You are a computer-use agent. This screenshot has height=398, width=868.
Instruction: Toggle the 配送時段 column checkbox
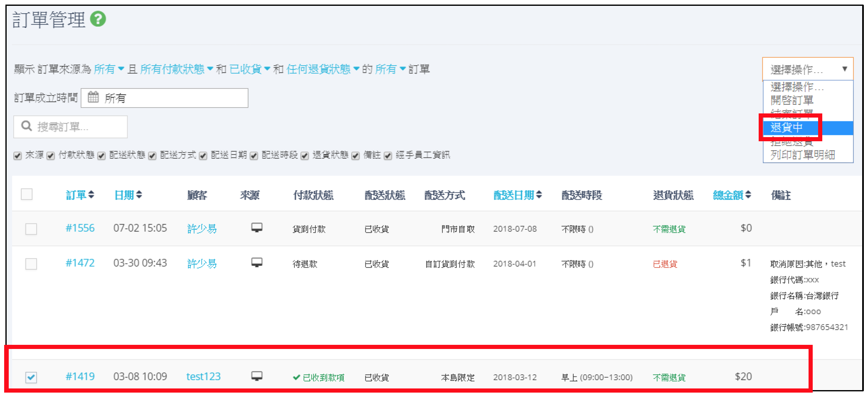coord(254,156)
